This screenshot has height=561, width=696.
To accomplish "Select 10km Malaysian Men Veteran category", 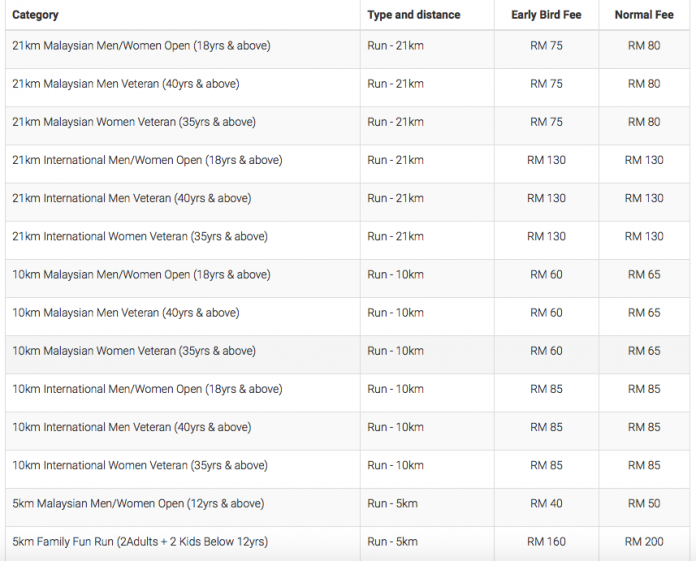I will [126, 313].
